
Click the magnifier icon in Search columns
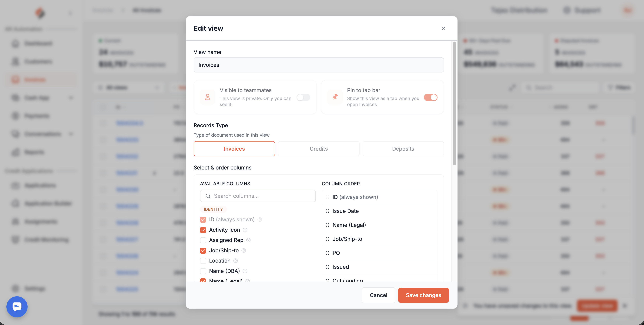click(x=208, y=196)
